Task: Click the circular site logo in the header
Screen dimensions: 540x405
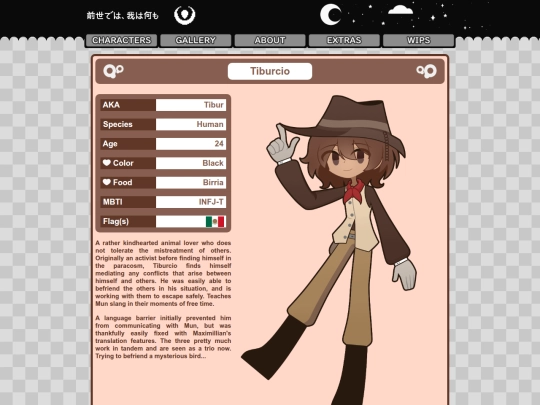Action: [185, 15]
